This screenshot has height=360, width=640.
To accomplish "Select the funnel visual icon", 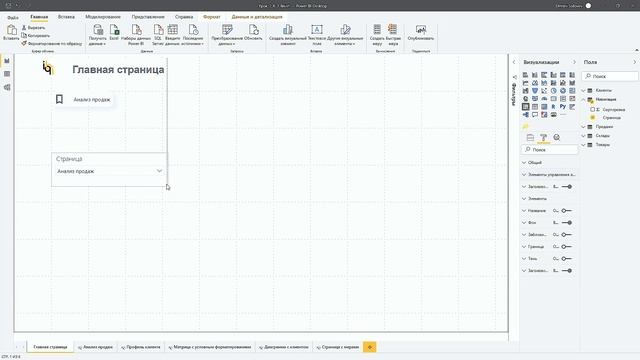I will [x=535, y=91].
